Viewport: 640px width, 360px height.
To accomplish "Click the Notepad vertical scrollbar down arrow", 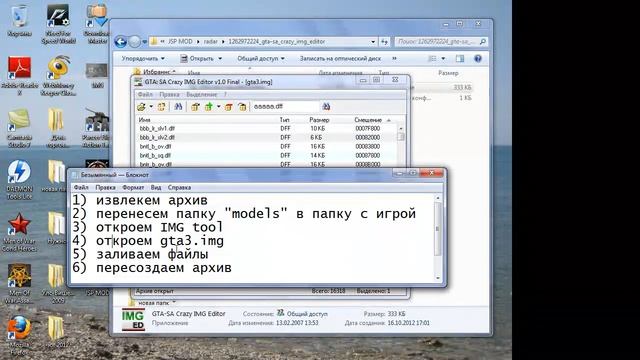I will point(438,278).
